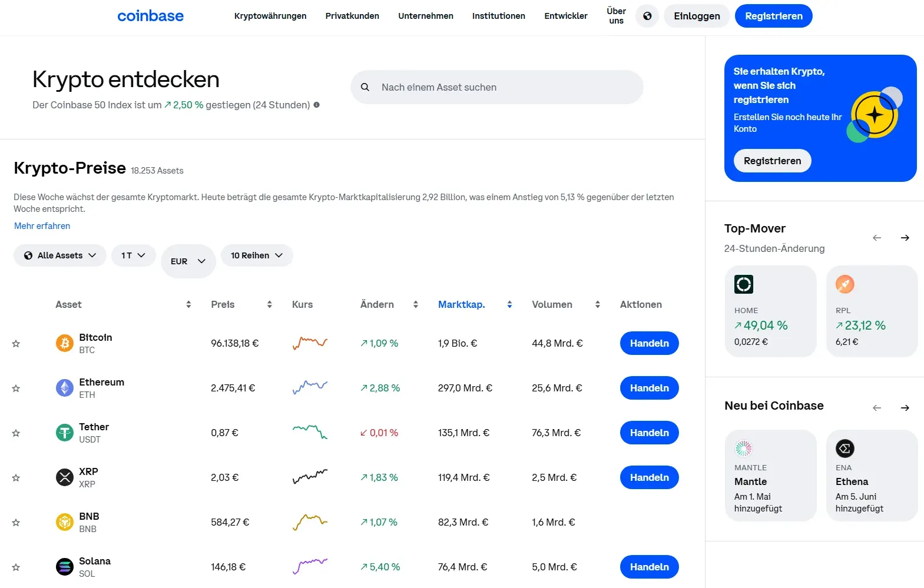Open the Alle Assets filter dropdown
Image resolution: width=924 pixels, height=588 pixels.
click(60, 255)
